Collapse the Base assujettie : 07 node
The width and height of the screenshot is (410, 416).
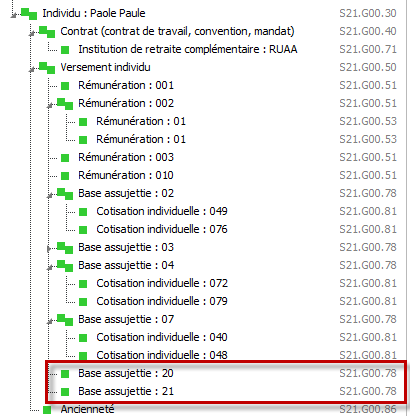click(x=50, y=321)
